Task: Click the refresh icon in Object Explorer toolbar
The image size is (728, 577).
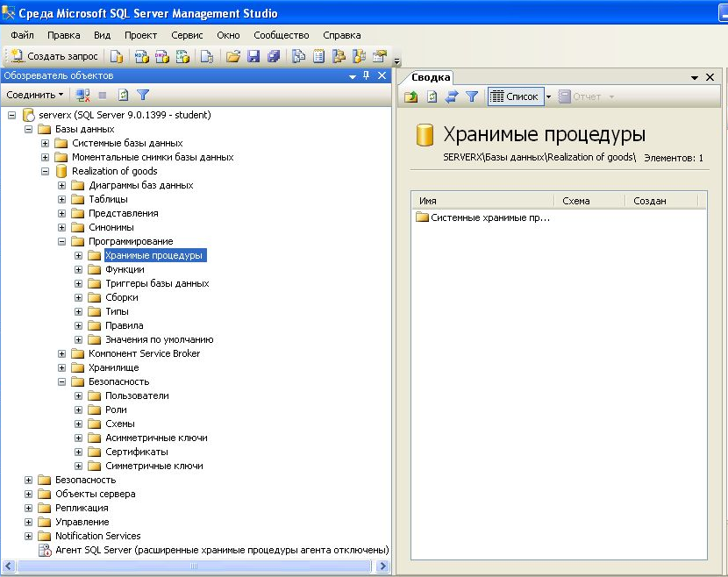Action: (123, 96)
